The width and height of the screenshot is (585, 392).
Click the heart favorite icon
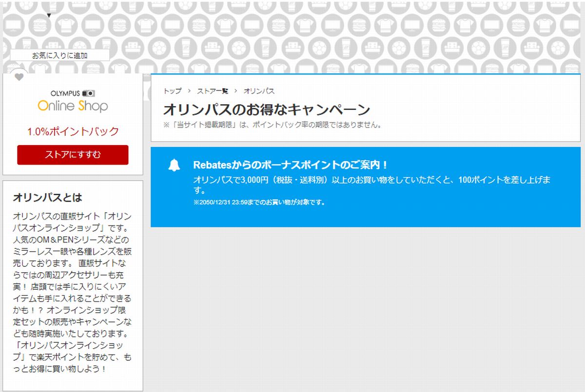[x=19, y=77]
